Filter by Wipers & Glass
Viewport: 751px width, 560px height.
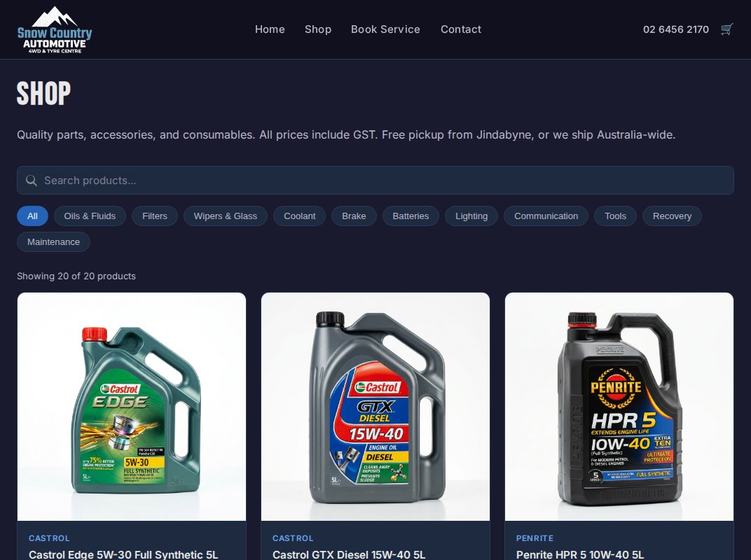pos(226,216)
